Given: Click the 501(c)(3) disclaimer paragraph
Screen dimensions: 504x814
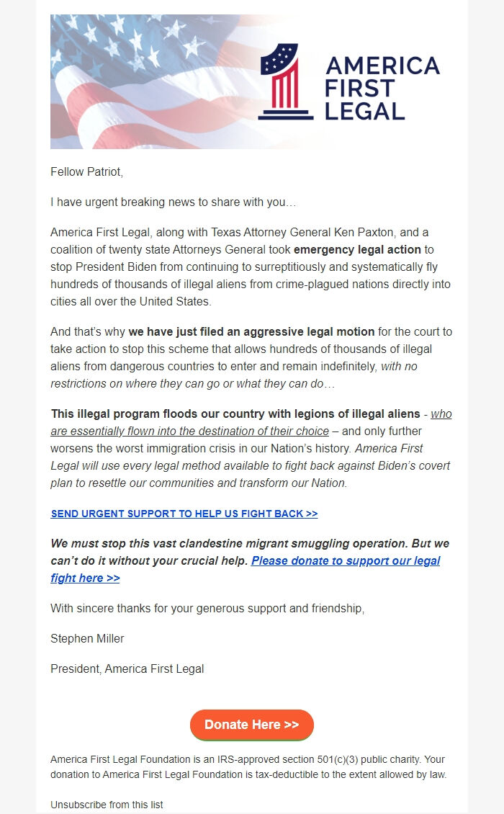Looking at the screenshot, I should tap(251, 767).
